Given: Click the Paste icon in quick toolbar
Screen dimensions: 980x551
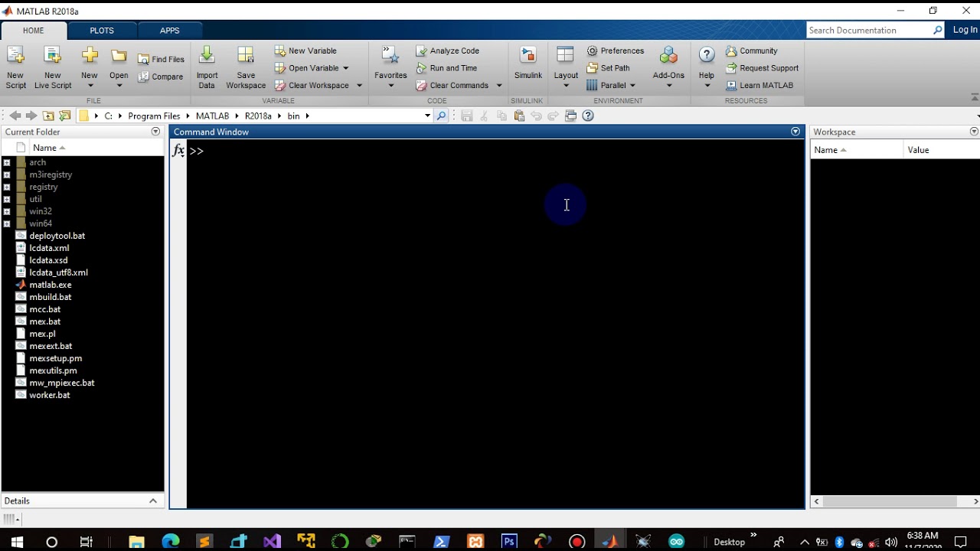Looking at the screenshot, I should 519,116.
